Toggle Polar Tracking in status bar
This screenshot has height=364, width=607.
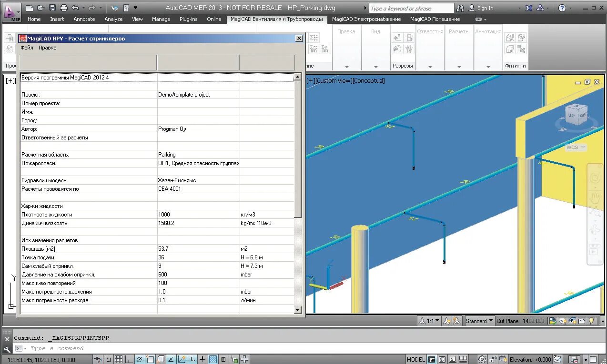click(x=140, y=359)
